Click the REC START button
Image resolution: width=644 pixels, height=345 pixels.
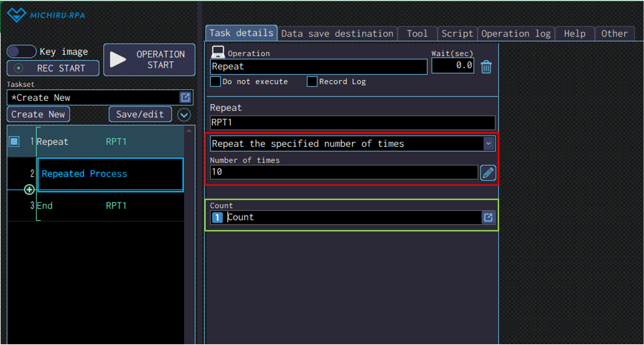pos(53,68)
